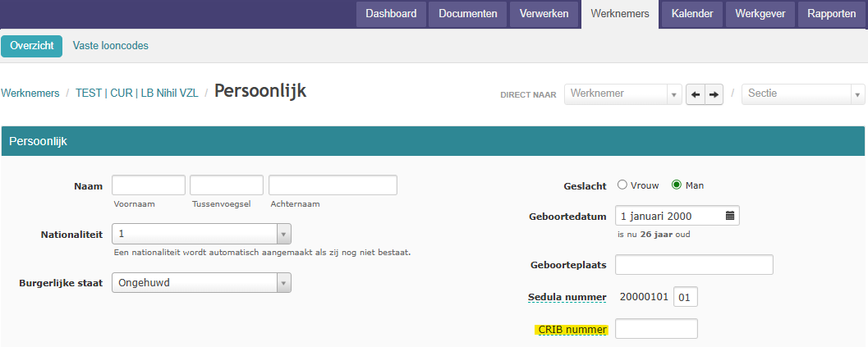This screenshot has height=347, width=868.
Task: Click the Voornaam input field
Action: pos(149,185)
